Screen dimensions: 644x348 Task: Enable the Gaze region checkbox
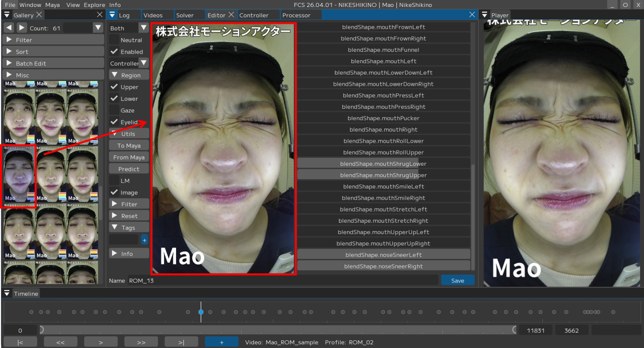(114, 110)
